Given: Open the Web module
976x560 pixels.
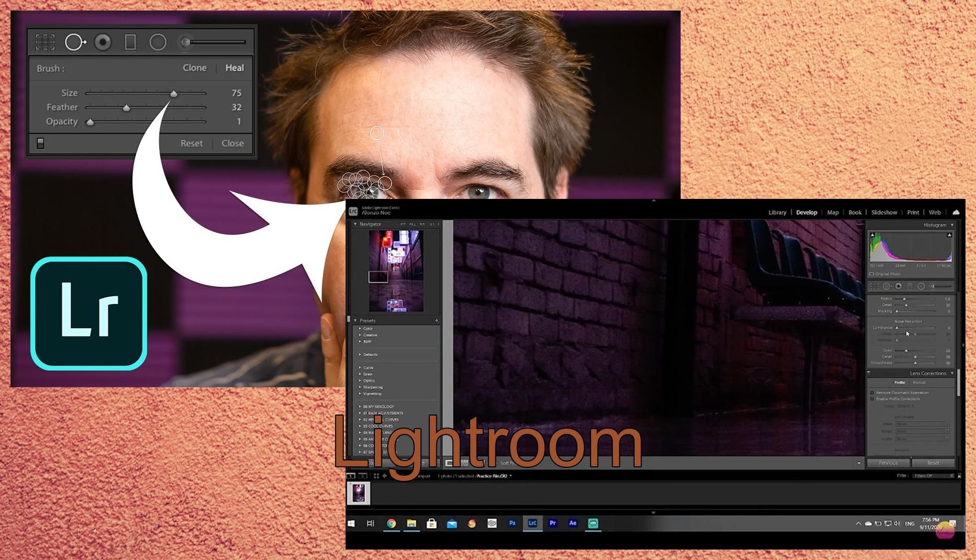Looking at the screenshot, I should (935, 212).
